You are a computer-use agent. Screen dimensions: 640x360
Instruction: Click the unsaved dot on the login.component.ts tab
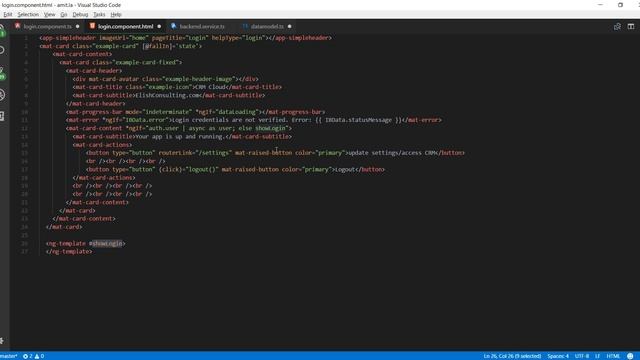(78, 27)
